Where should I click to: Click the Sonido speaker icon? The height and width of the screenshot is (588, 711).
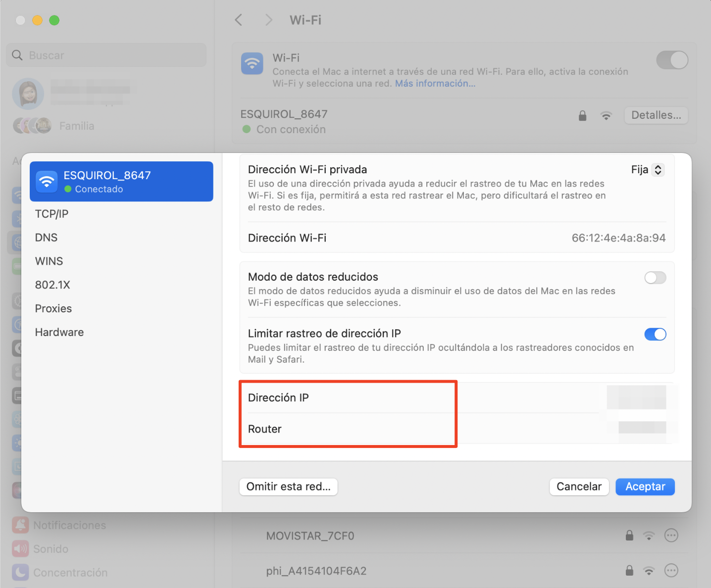[x=20, y=548]
